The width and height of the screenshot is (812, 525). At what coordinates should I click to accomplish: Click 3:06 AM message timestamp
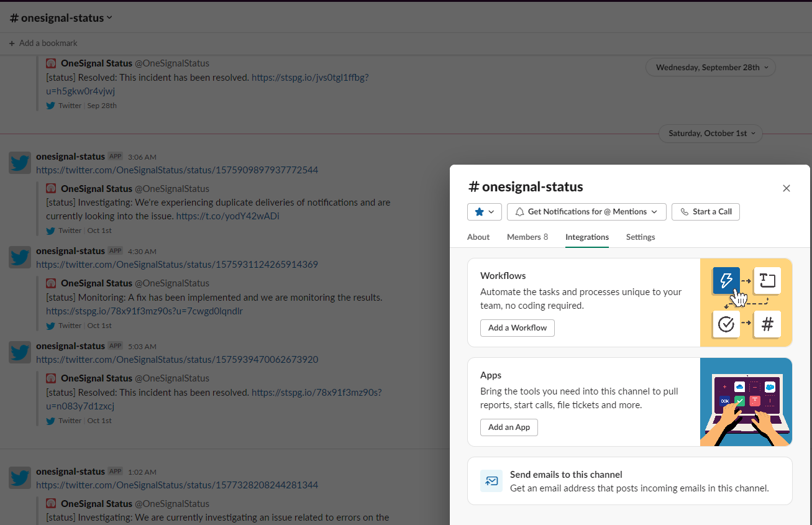click(x=142, y=157)
